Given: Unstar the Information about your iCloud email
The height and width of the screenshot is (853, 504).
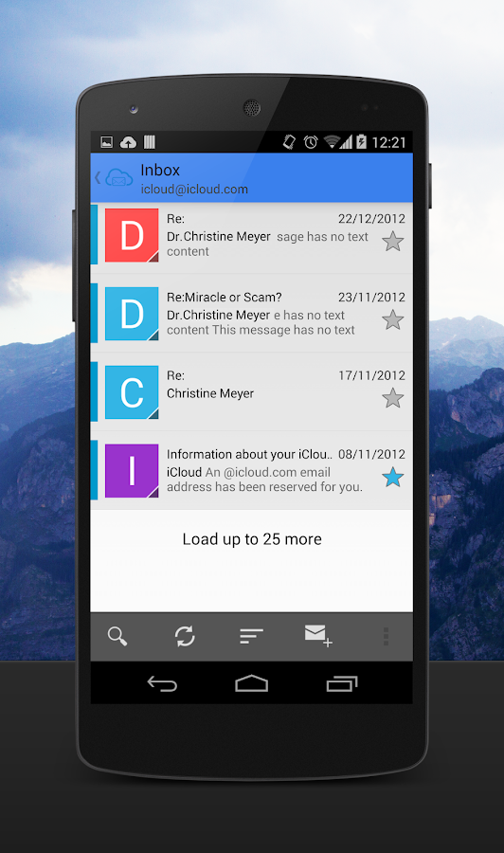Looking at the screenshot, I should (392, 477).
